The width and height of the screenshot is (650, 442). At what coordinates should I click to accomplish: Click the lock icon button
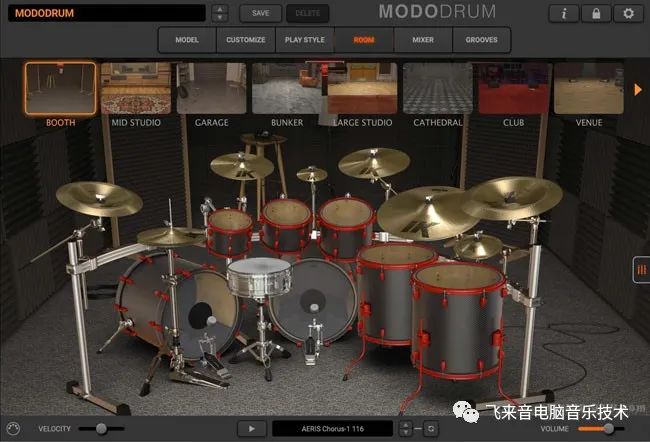pos(596,14)
